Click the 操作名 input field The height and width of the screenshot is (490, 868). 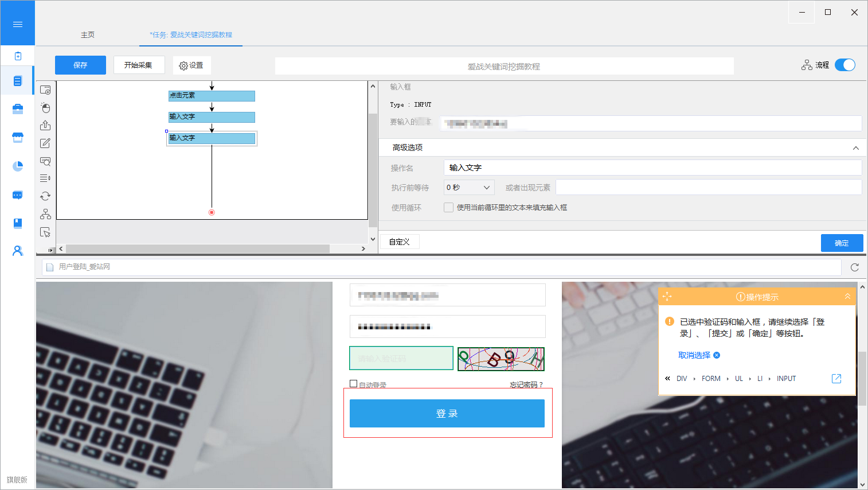[652, 168]
